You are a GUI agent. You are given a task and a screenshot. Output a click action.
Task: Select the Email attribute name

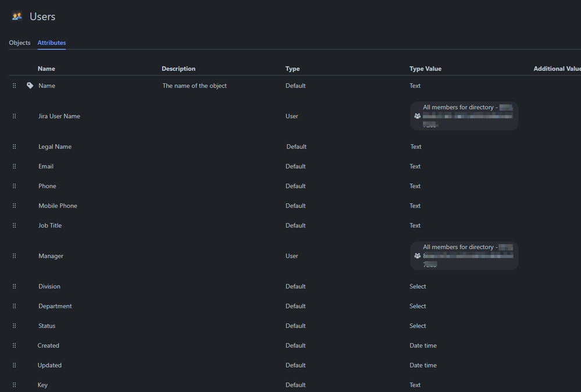pyautogui.click(x=46, y=166)
